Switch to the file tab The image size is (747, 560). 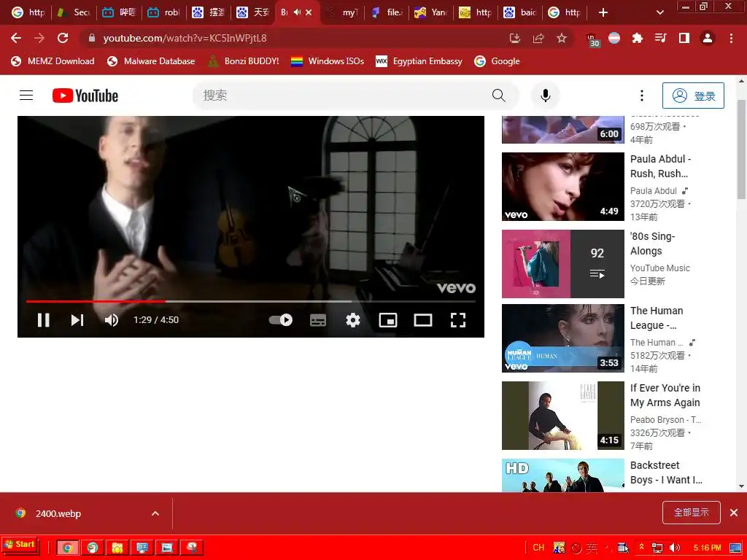(388, 12)
